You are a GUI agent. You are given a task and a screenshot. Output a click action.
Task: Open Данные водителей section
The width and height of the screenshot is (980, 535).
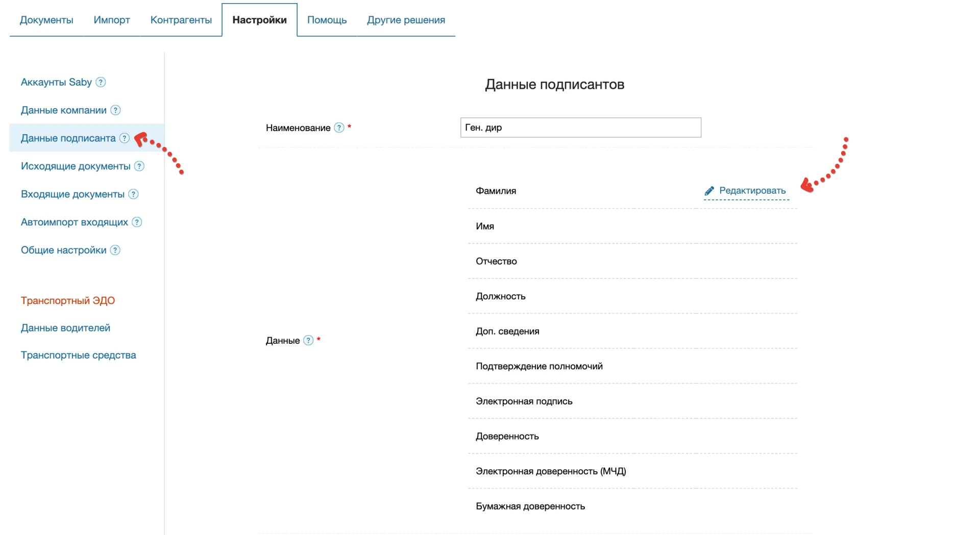pyautogui.click(x=65, y=328)
